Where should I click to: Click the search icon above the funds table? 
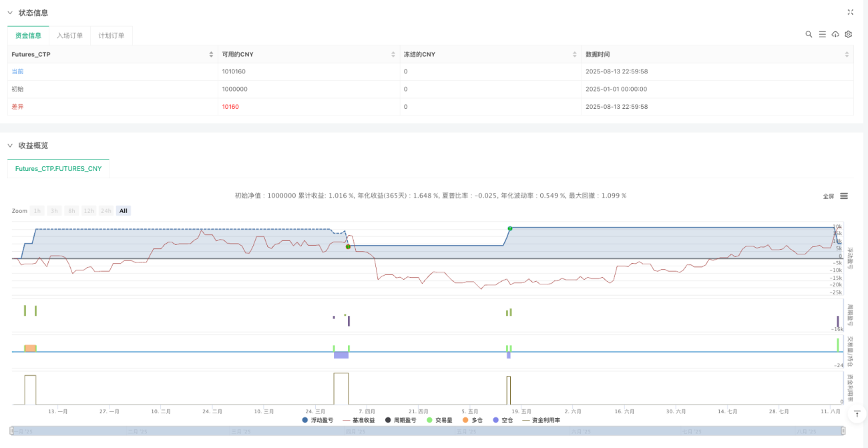(x=809, y=34)
